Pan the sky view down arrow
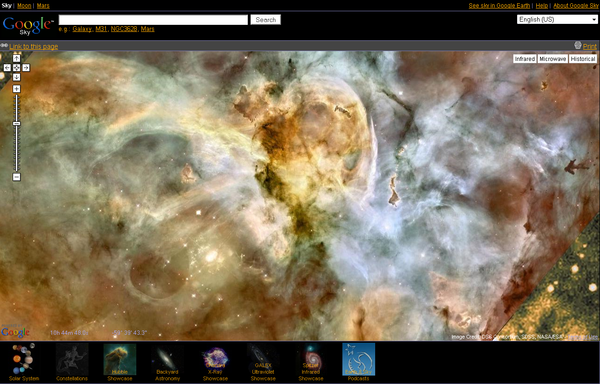 tap(16, 77)
